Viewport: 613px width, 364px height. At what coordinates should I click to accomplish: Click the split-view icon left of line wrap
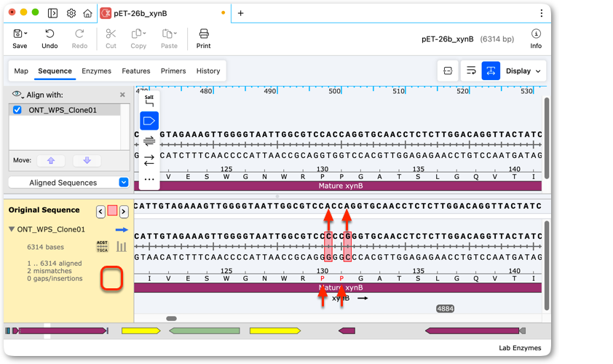click(448, 71)
